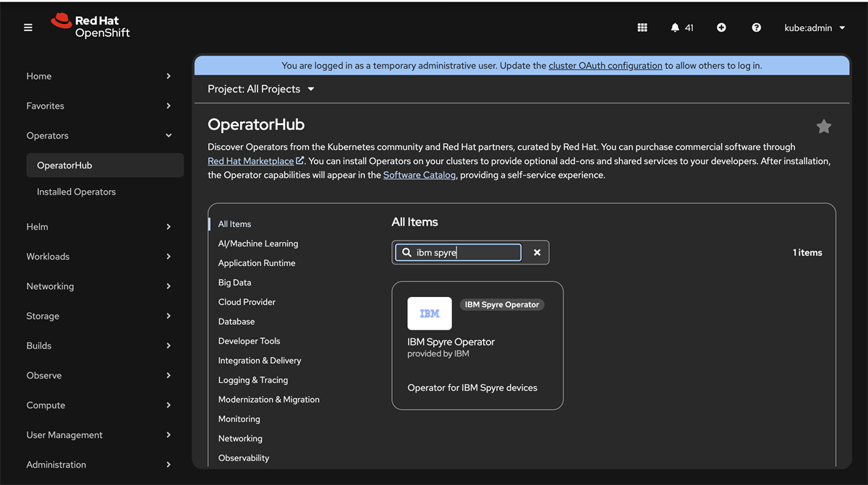Open the Project: All Projects dropdown
This screenshot has height=485, width=868.
pos(260,89)
